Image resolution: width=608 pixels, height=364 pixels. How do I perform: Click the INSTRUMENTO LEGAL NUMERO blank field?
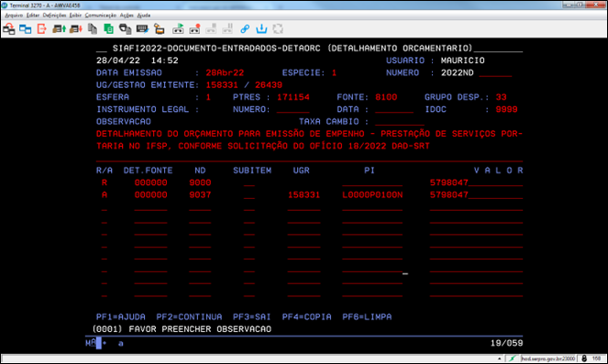[293, 110]
